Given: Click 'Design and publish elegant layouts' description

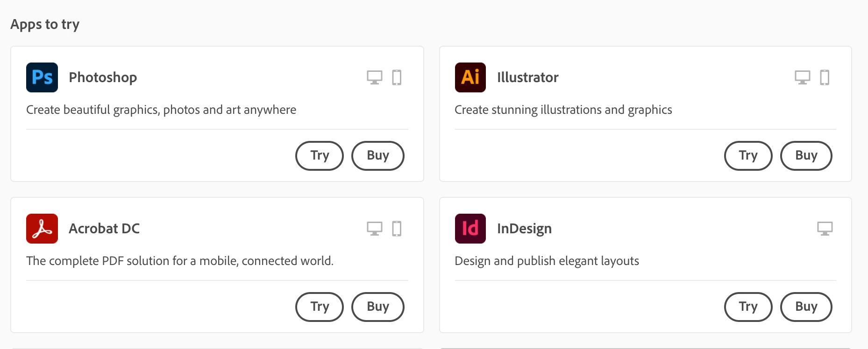Looking at the screenshot, I should (547, 261).
